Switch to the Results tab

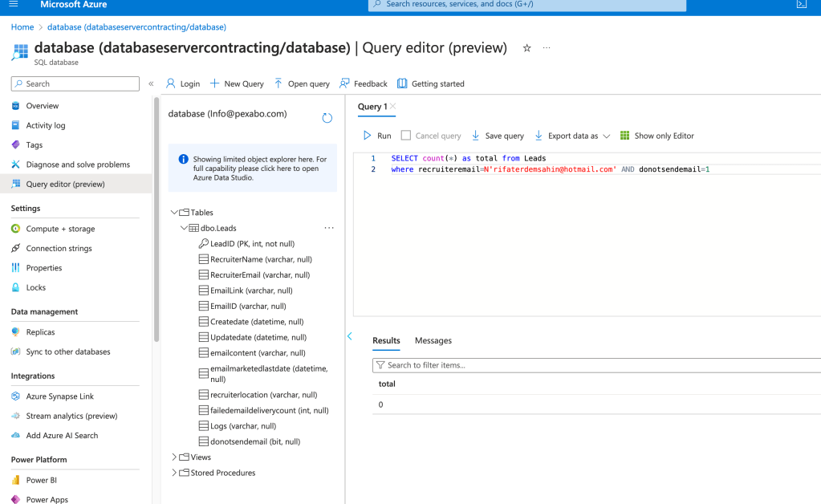coord(386,340)
